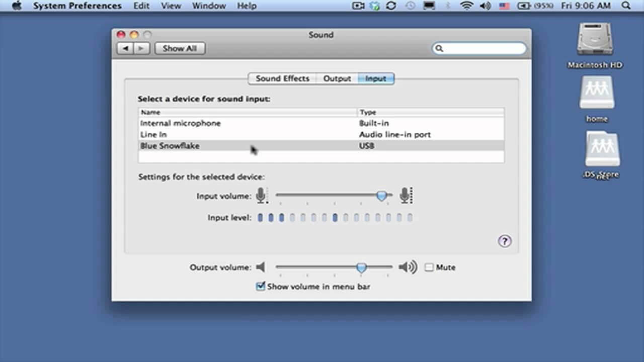Click the back arrow in toolbar
Viewport: 644px width, 362px height.
tap(125, 48)
